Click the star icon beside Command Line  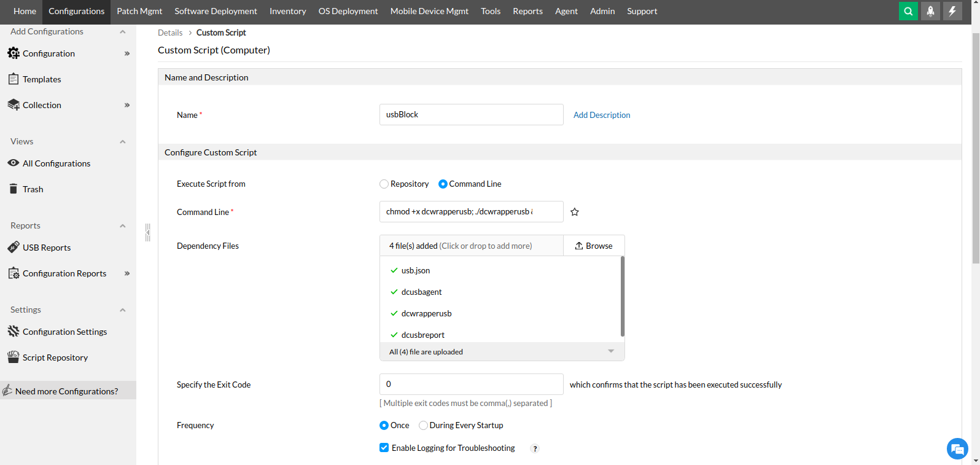click(575, 212)
